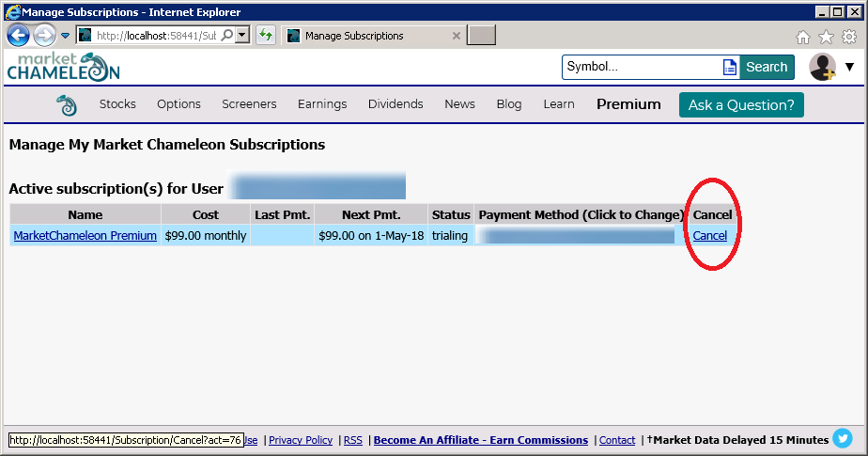868x456 pixels.
Task: Select the Manage Subscriptions browser tab
Action: click(374, 36)
